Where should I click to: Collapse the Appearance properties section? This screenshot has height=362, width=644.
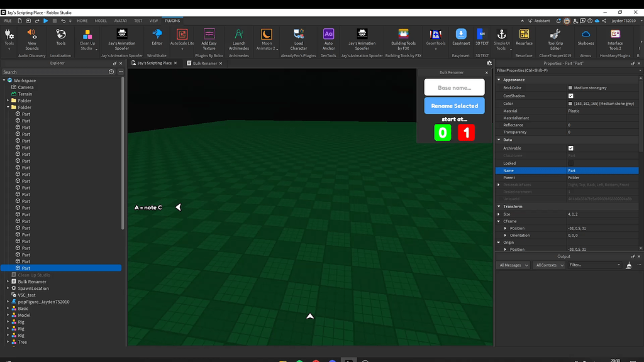click(499, 80)
